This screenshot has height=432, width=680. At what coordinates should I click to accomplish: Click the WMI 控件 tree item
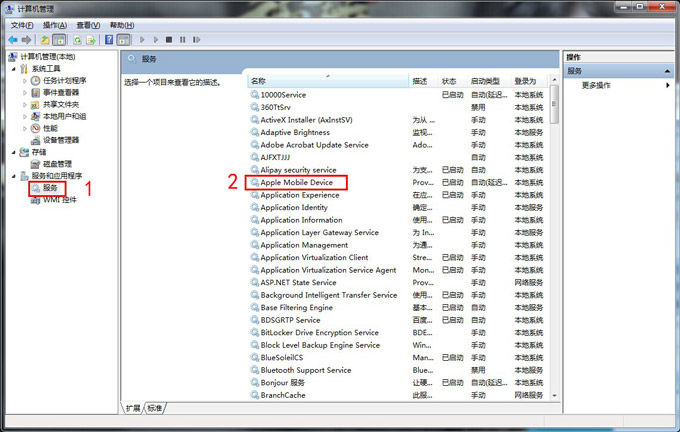pos(59,200)
